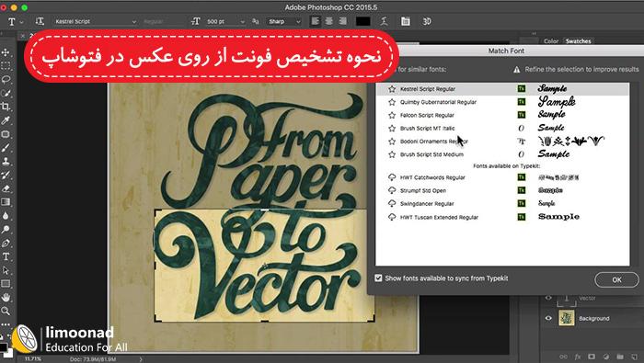The image size is (644, 363).
Task: Select Falcon Script Regular font result
Action: 503,115
